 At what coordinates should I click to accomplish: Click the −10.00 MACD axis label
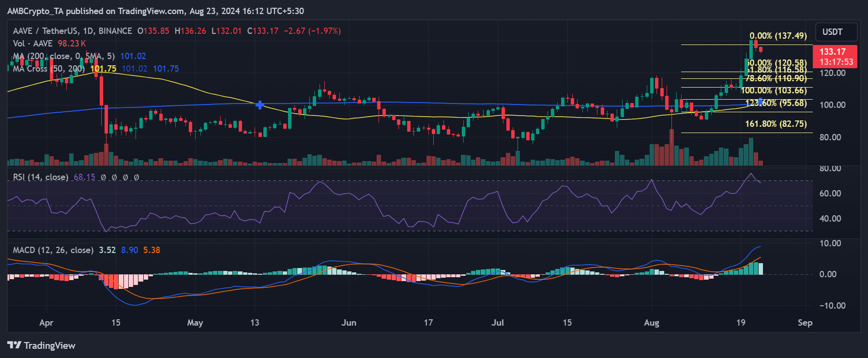click(833, 306)
